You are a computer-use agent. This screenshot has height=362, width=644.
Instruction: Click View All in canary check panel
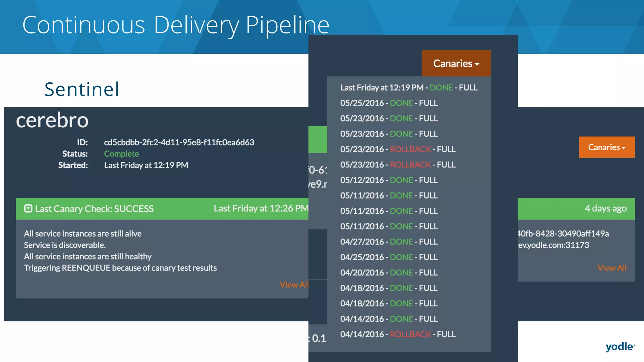294,285
